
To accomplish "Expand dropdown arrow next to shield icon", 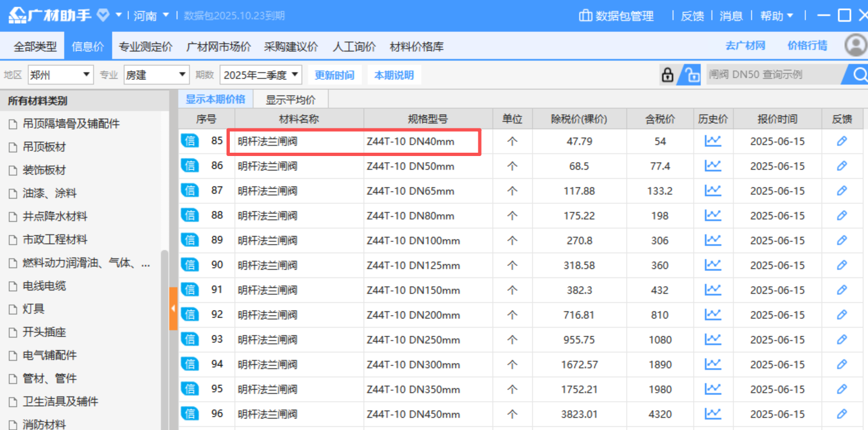I will point(118,15).
